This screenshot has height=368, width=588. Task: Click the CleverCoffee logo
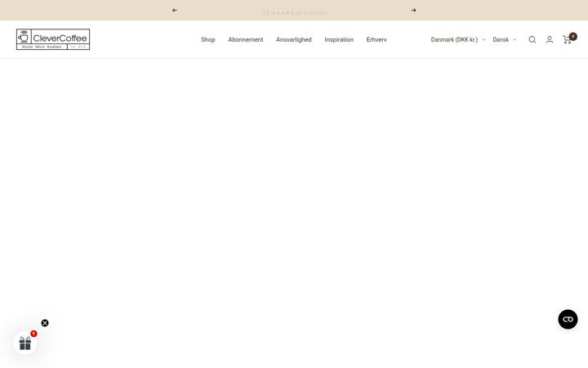[53, 39]
